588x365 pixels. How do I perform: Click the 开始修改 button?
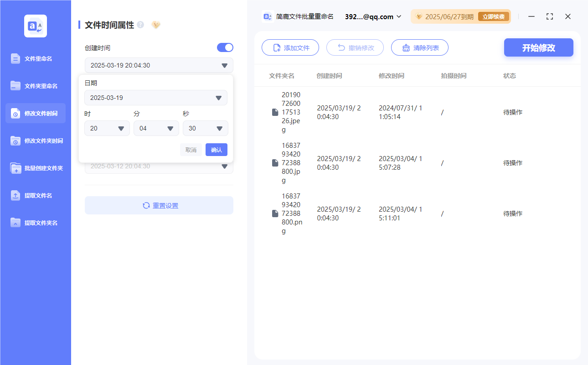click(x=538, y=47)
